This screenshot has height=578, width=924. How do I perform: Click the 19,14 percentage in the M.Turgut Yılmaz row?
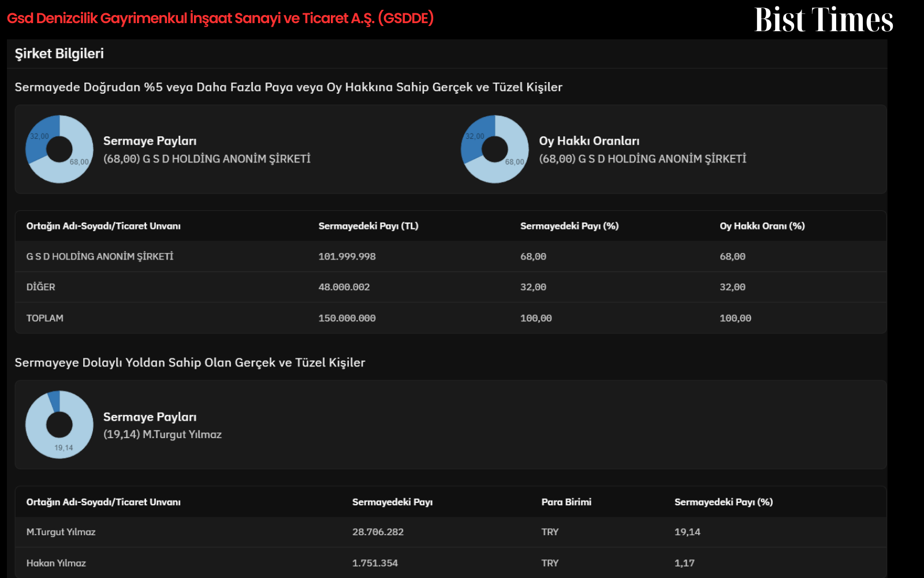(x=687, y=532)
